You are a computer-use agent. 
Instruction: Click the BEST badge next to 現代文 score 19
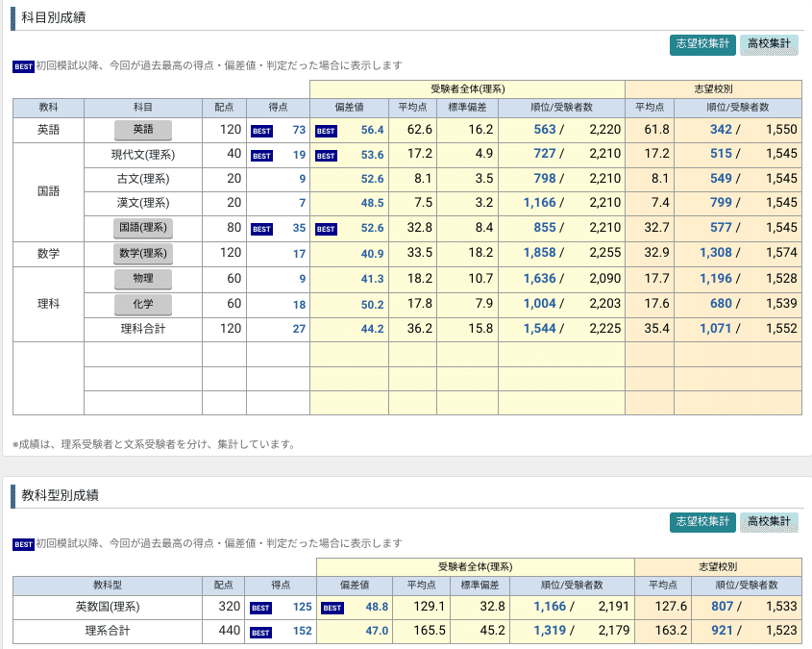pos(261,156)
